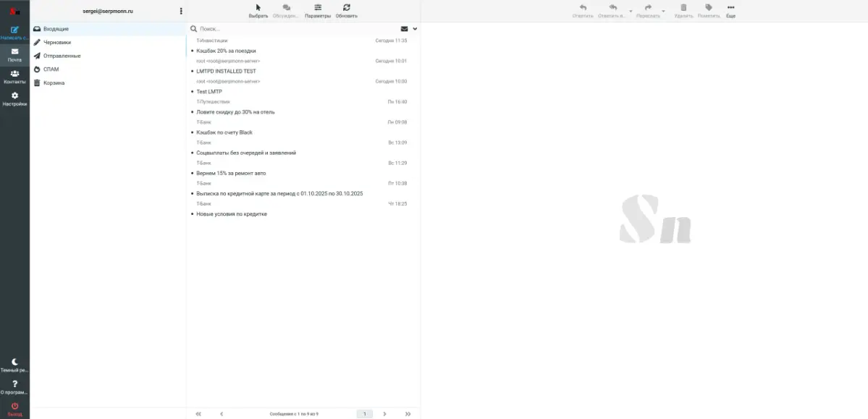This screenshot has height=419, width=868.
Task: Open Settings (Настройки) gear icon
Action: (14, 96)
